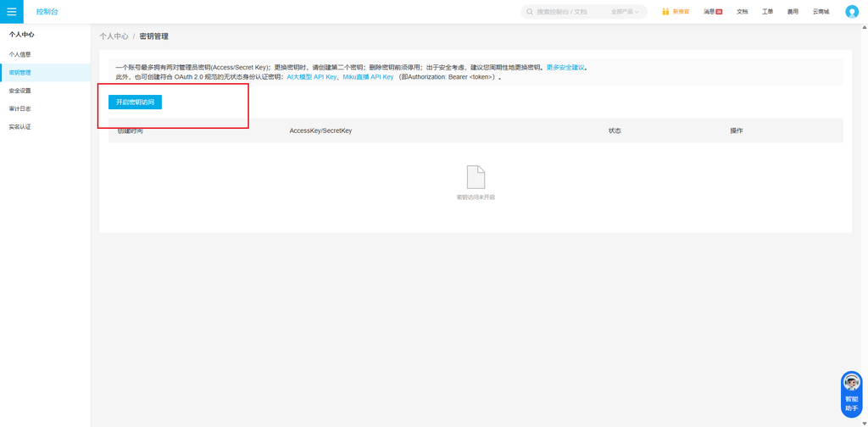Viewport: 868px width, 427px height.
Task: Click the 控制台 console title link
Action: click(47, 12)
